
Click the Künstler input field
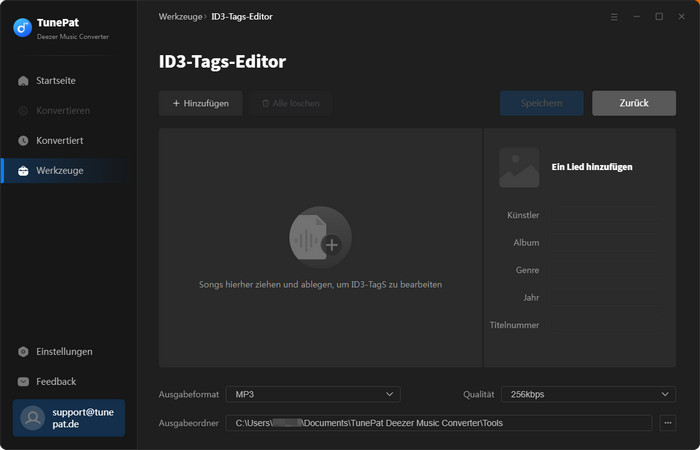606,215
